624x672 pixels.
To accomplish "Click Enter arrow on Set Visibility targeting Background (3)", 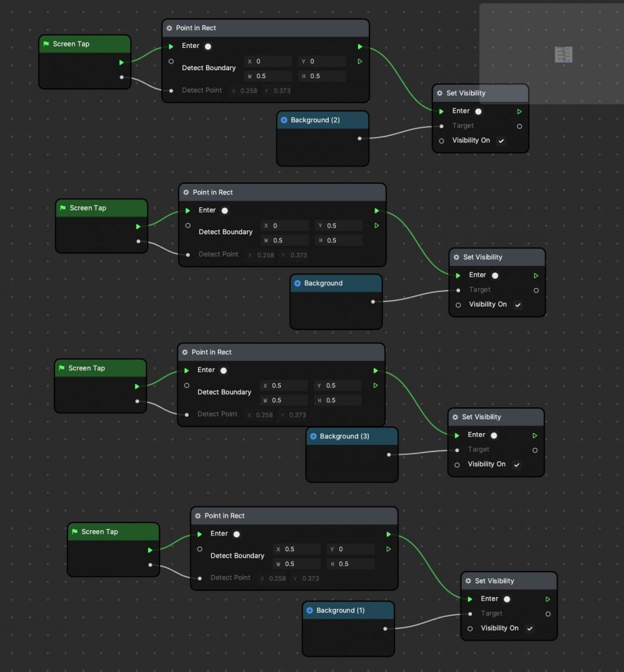I will click(x=457, y=436).
